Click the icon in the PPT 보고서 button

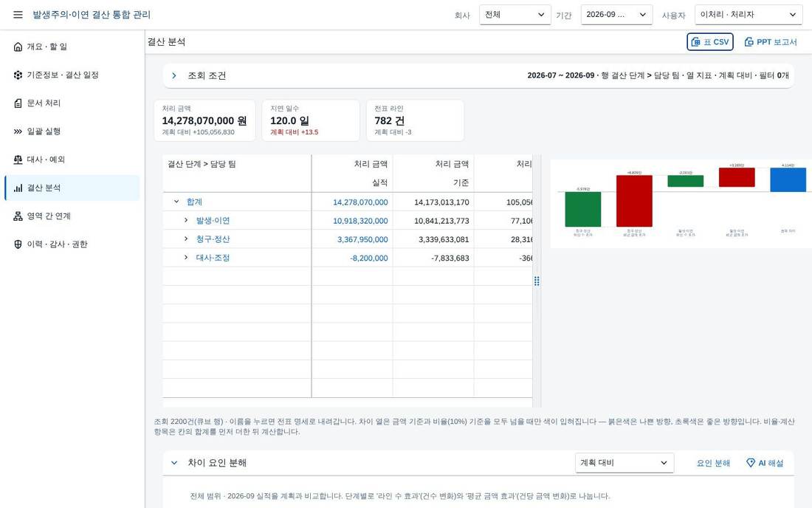(749, 42)
